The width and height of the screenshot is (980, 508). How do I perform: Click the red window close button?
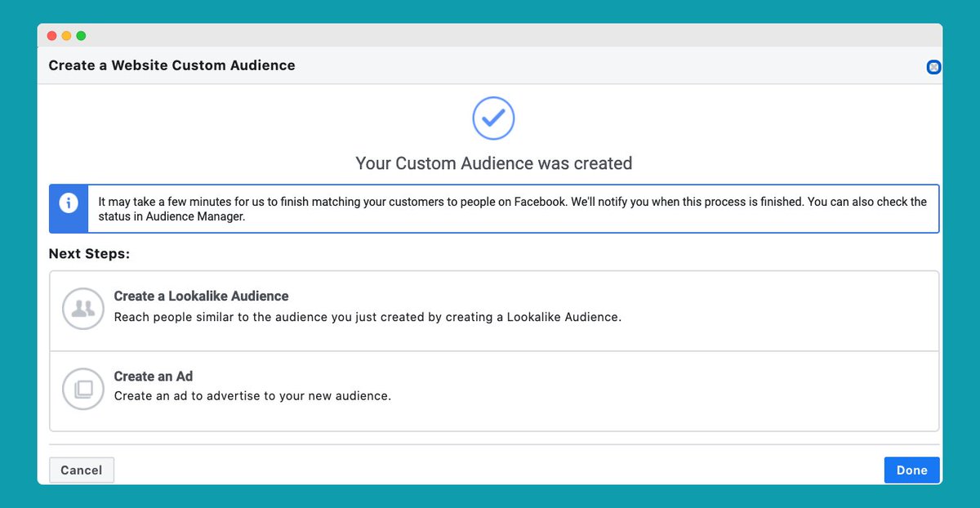click(51, 36)
